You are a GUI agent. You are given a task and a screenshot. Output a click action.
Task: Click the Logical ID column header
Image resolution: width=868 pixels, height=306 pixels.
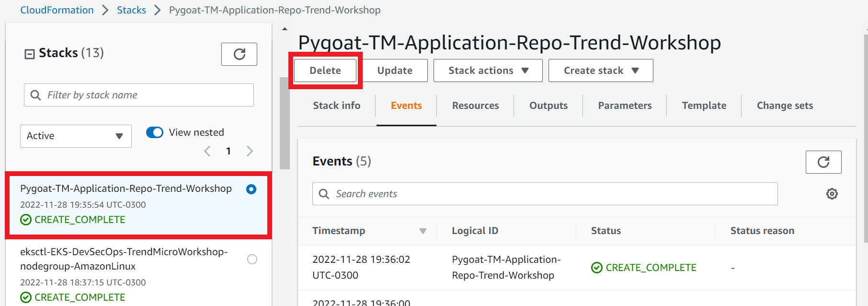click(475, 231)
